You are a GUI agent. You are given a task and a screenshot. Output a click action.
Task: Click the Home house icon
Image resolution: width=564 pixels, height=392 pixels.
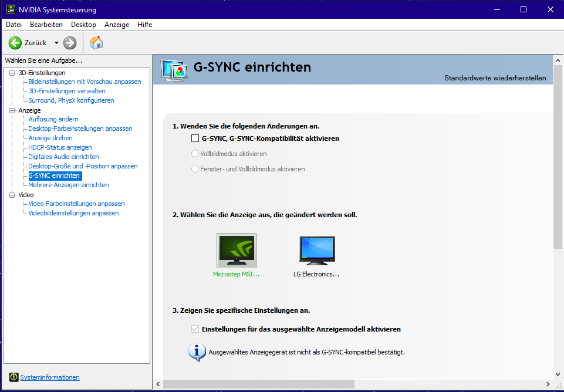(x=96, y=42)
